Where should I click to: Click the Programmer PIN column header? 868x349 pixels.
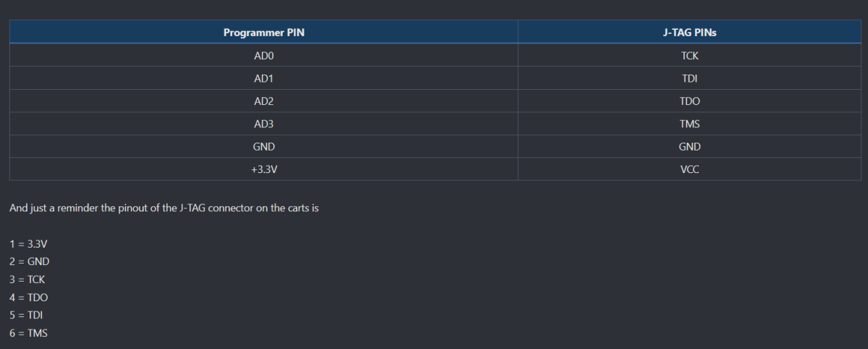[x=263, y=33]
